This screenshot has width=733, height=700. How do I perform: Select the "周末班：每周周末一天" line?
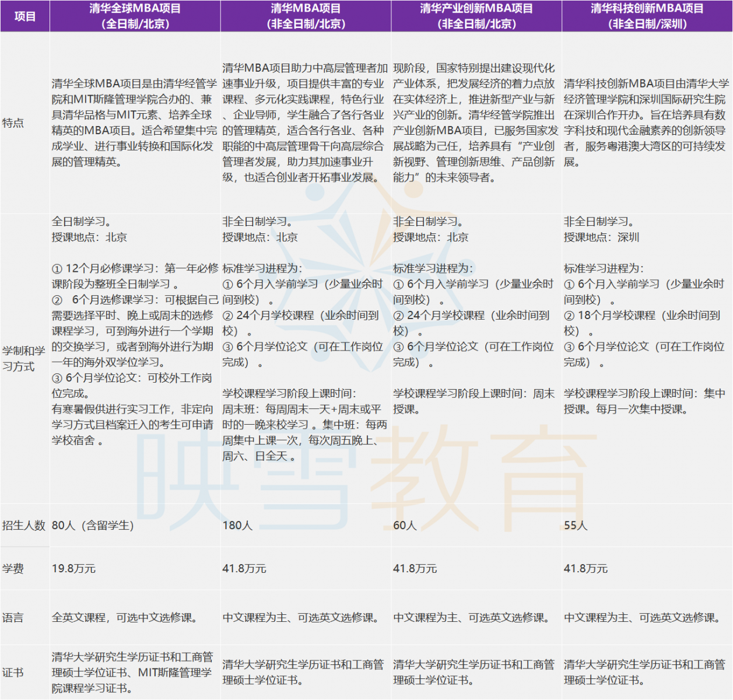(302, 417)
